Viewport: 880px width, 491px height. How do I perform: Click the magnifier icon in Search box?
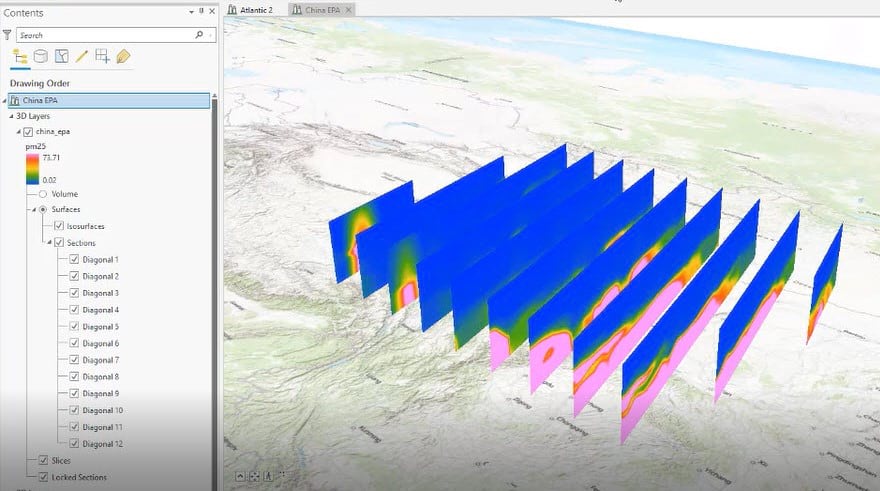click(x=199, y=35)
